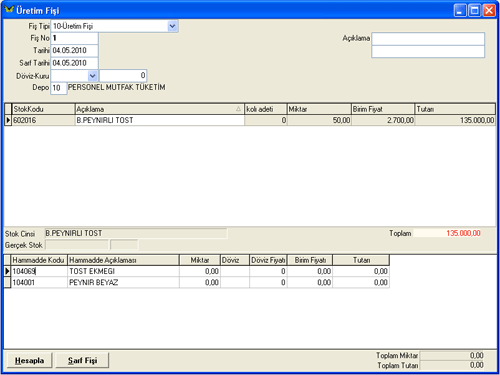Image resolution: width=500 pixels, height=375 pixels.
Task: Click the Gerçek Stok field
Action: pos(77,245)
